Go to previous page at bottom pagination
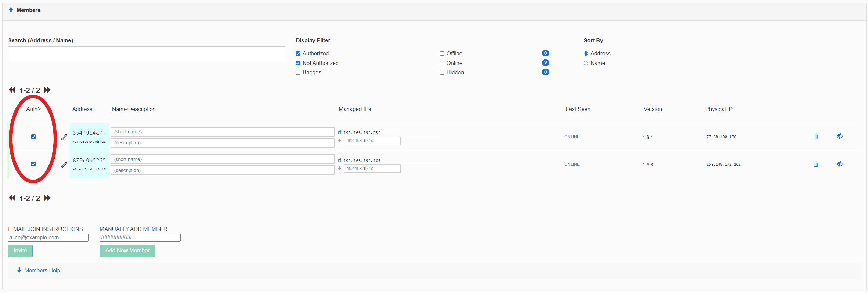This screenshot has width=868, height=293. 12,198
